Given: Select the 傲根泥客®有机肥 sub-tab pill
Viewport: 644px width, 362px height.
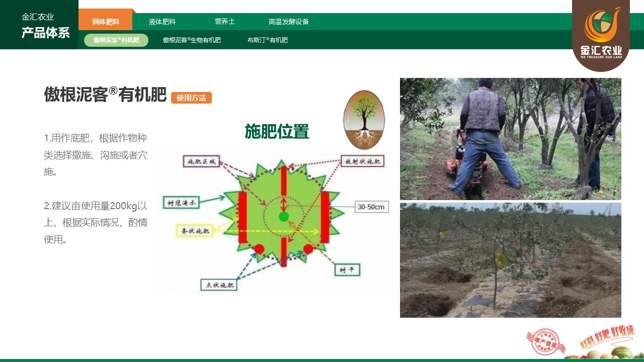Looking at the screenshot, I should click(116, 40).
